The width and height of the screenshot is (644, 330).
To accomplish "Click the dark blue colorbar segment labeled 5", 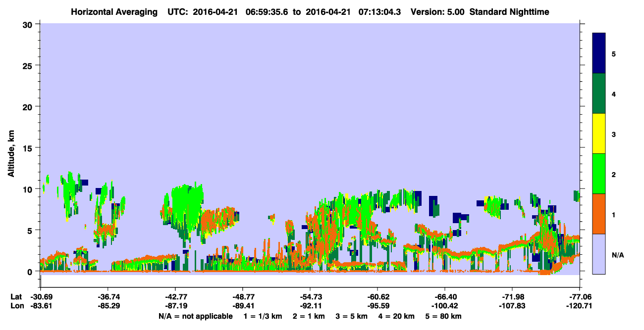I will [599, 53].
